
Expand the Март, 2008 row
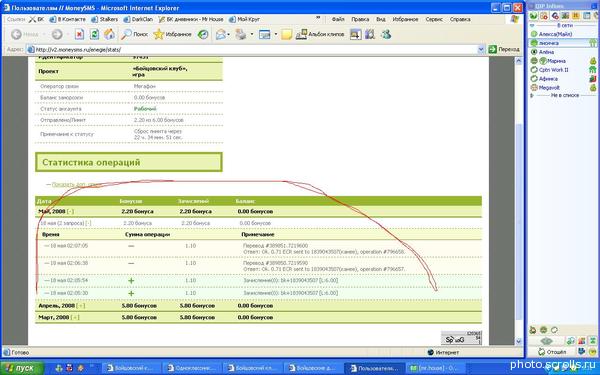pos(75,317)
